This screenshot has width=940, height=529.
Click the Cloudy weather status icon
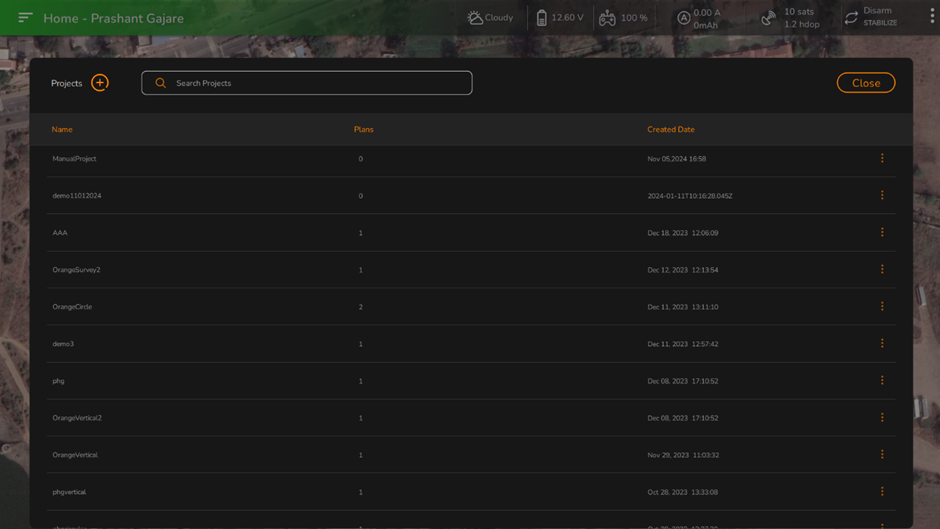tap(475, 18)
